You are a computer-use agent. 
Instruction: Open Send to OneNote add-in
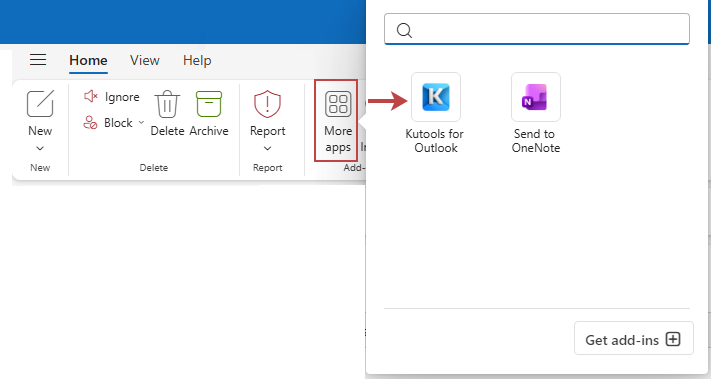coord(536,97)
